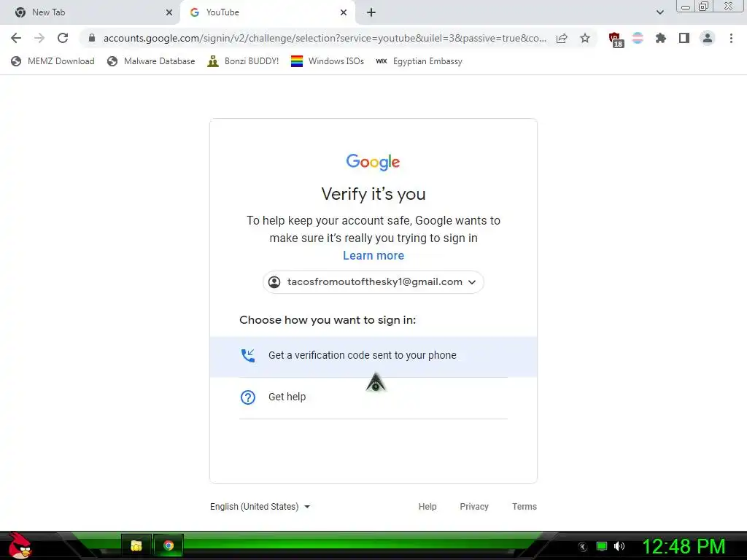This screenshot has height=560, width=747.
Task: Open the Privacy footer link
Action: (474, 507)
